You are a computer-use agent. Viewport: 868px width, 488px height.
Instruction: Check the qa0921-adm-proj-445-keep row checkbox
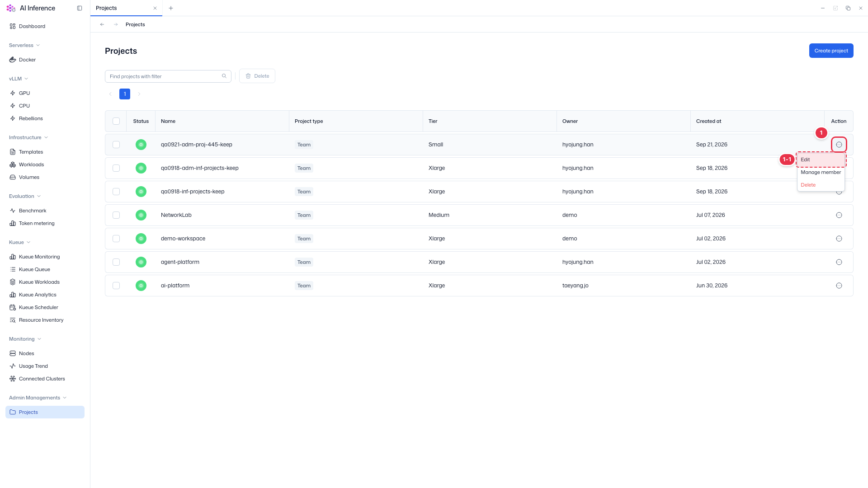[x=116, y=145]
